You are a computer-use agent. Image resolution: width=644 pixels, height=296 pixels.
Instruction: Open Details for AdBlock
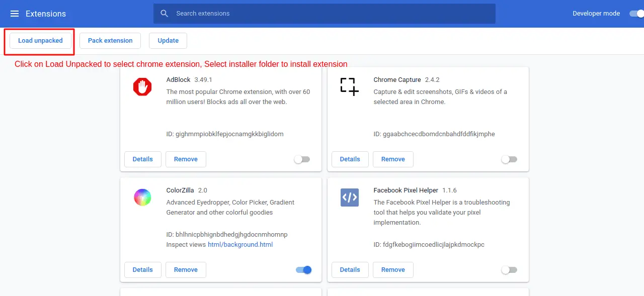click(142, 159)
